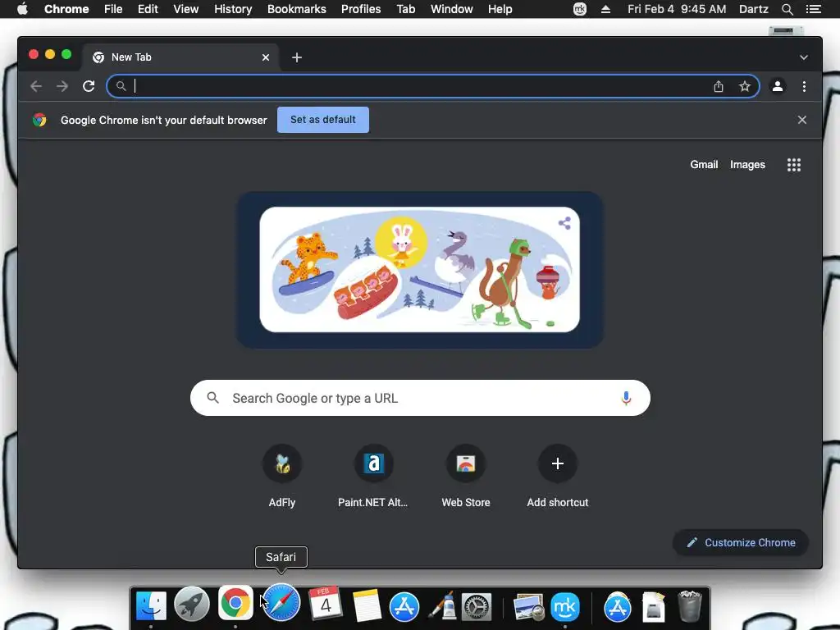Screen dimensions: 840x630
Task: Open the Help menu
Action: (500, 9)
